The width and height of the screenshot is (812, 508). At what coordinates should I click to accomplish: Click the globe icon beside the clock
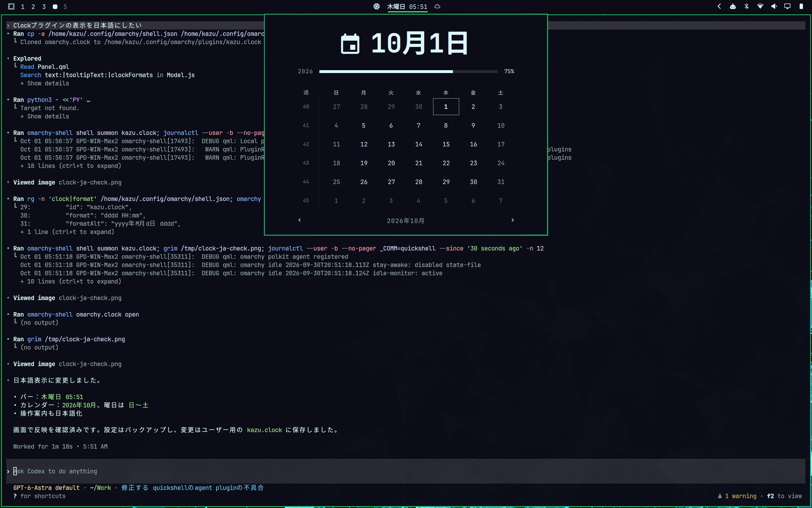(377, 6)
